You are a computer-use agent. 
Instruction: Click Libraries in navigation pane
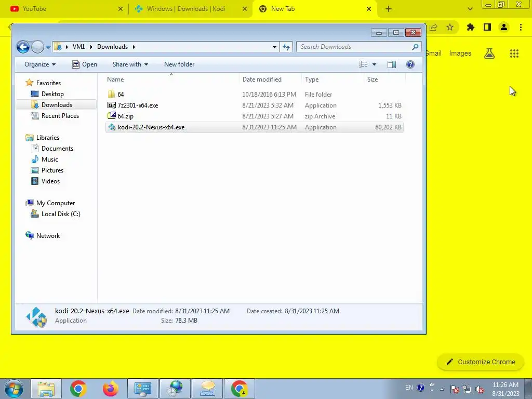pos(43,137)
